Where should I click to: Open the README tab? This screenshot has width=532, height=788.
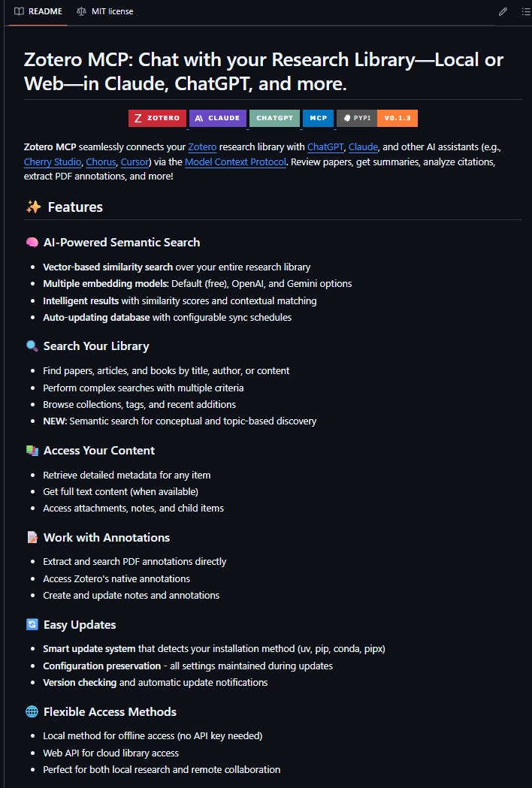point(38,11)
